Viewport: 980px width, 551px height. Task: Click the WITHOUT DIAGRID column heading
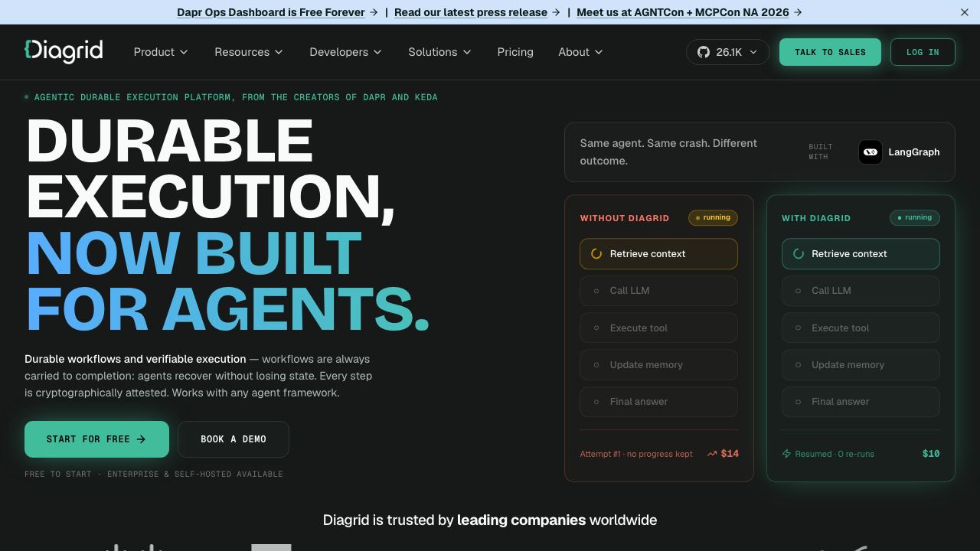tap(625, 218)
